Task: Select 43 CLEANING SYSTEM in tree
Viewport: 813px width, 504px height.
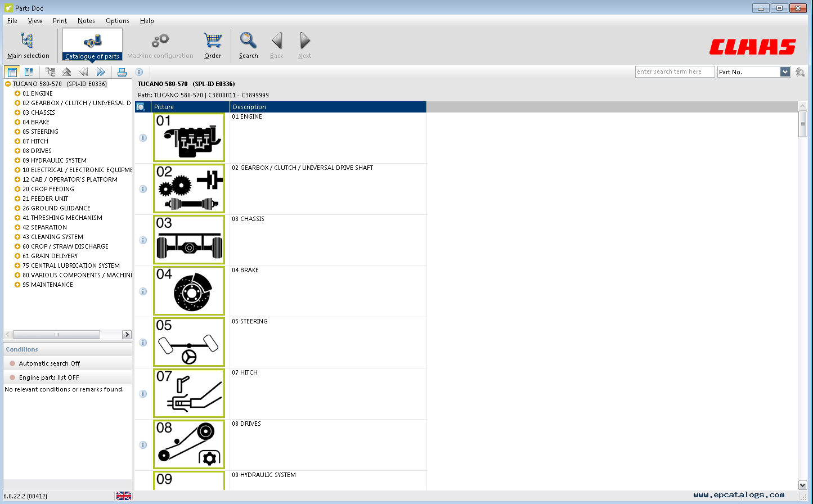Action: (52, 237)
